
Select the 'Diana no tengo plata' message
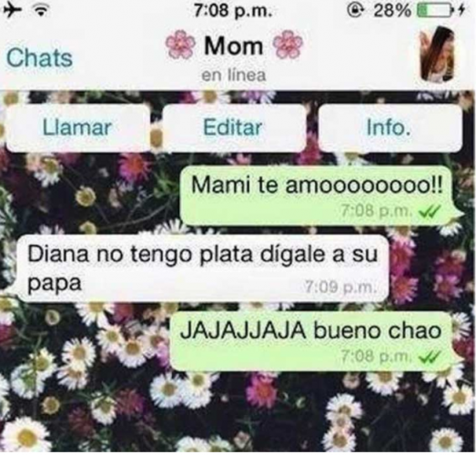point(203,268)
